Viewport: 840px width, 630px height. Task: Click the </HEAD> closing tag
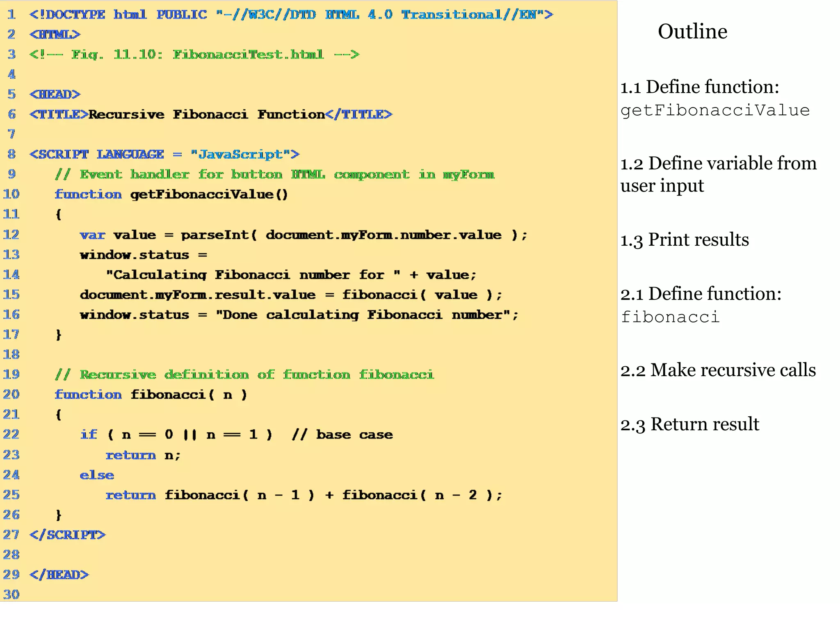pyautogui.click(x=59, y=575)
